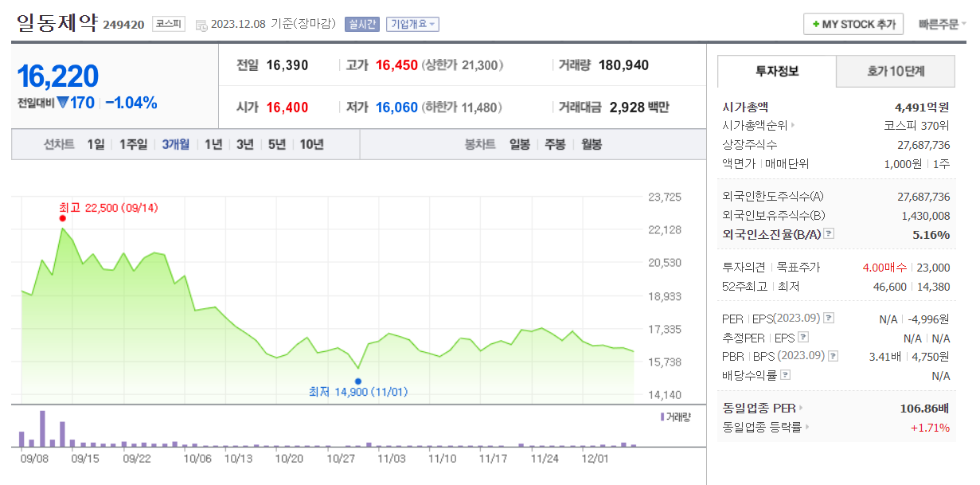Select 1주일 line chart period
Image resolution: width=980 pixels, height=485 pixels.
[133, 144]
